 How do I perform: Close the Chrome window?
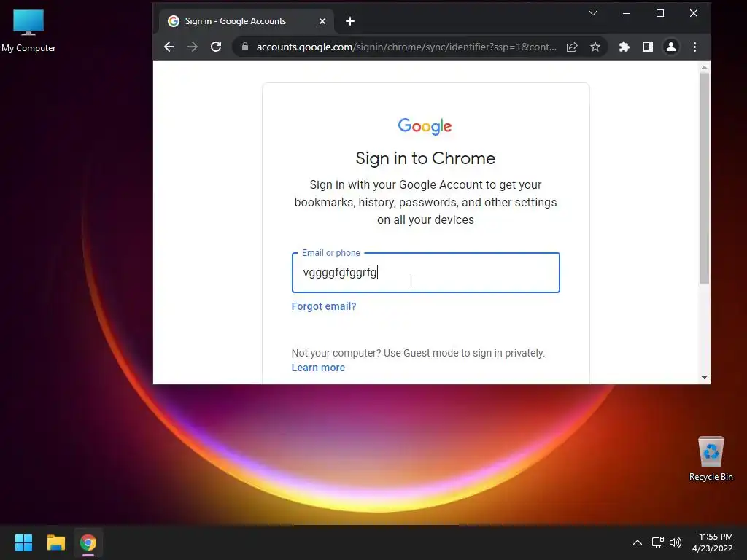[x=694, y=13]
